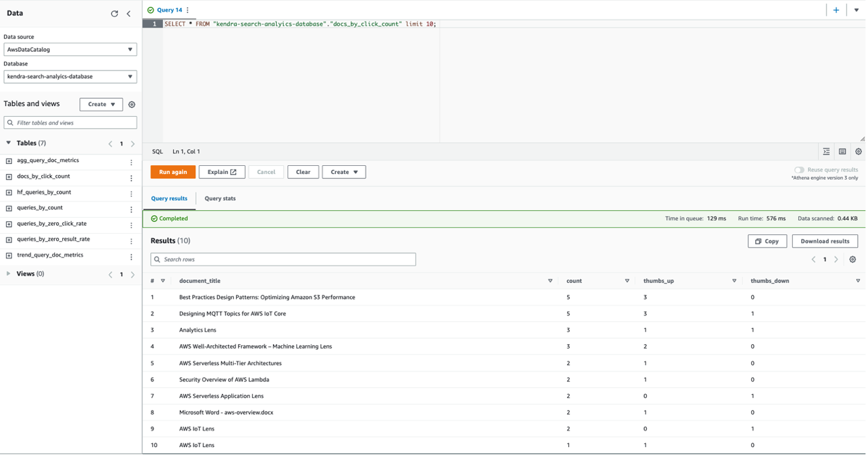The height and width of the screenshot is (457, 868).
Task: Open Create dropdown beside Clear button
Action: tap(344, 172)
